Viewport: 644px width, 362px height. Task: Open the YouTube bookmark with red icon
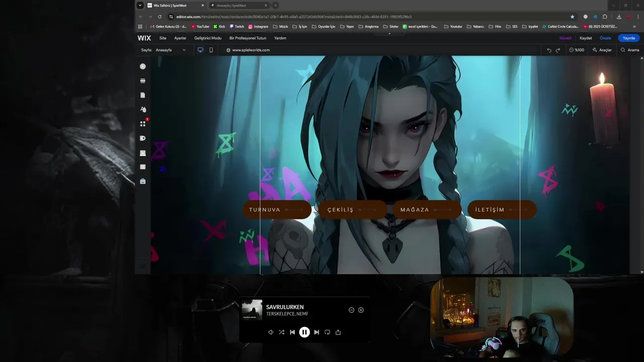(200, 27)
